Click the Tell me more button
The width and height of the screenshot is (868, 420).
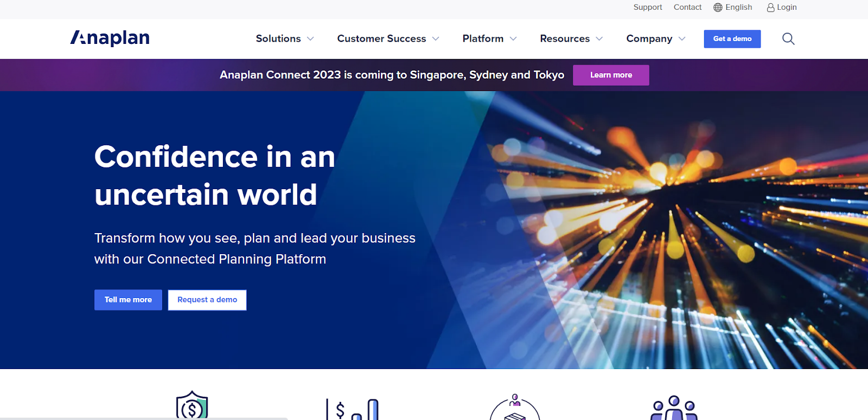pyautogui.click(x=128, y=300)
